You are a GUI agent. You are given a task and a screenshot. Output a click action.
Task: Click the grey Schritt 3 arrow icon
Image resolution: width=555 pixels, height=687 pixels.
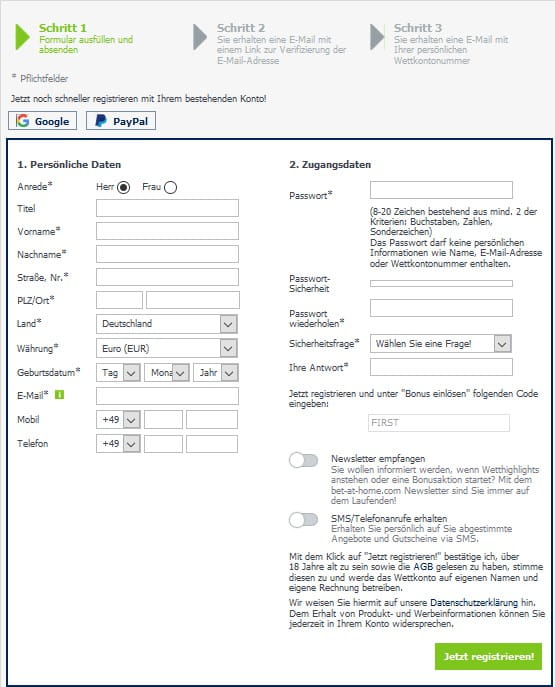377,37
